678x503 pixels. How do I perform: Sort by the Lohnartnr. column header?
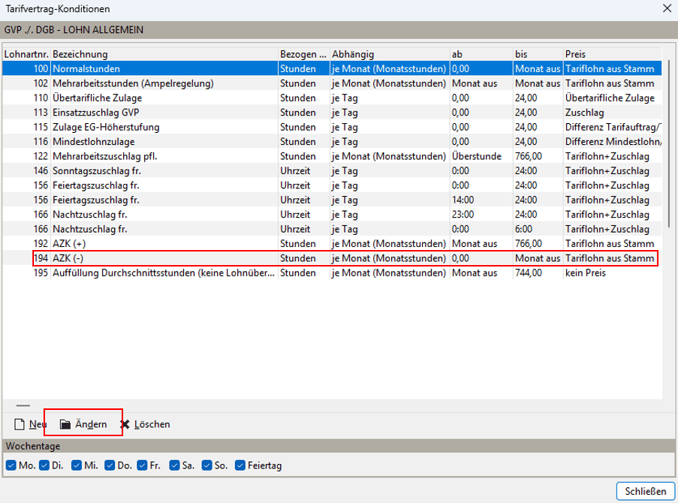coord(26,54)
